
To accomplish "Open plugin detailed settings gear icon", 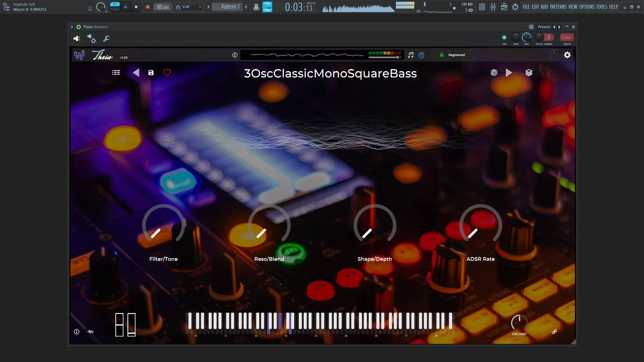I will click(x=91, y=39).
